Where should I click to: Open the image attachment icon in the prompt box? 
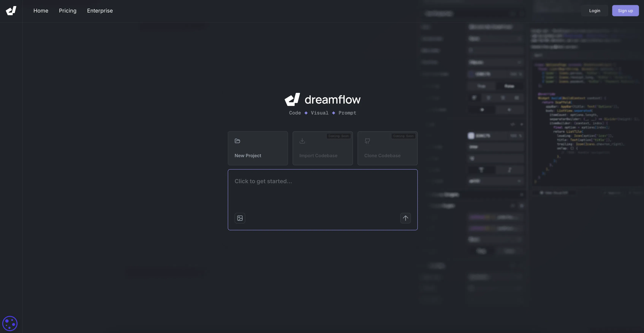click(x=240, y=218)
